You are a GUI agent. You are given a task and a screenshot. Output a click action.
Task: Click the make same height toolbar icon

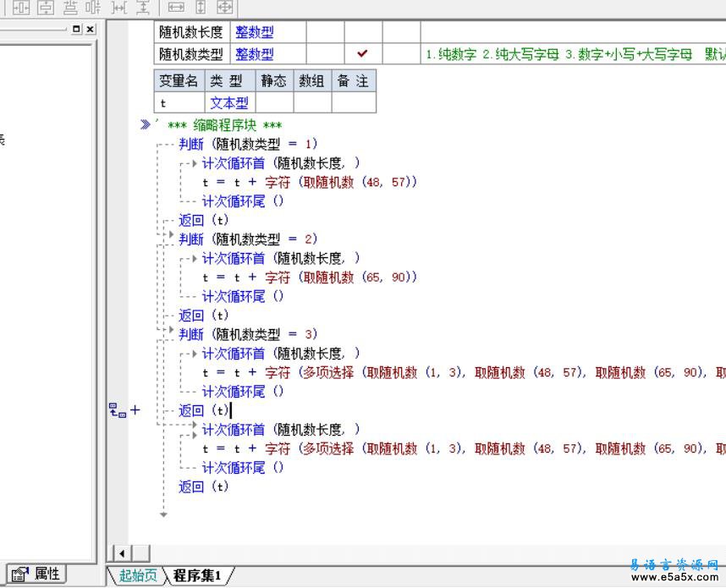201,7
